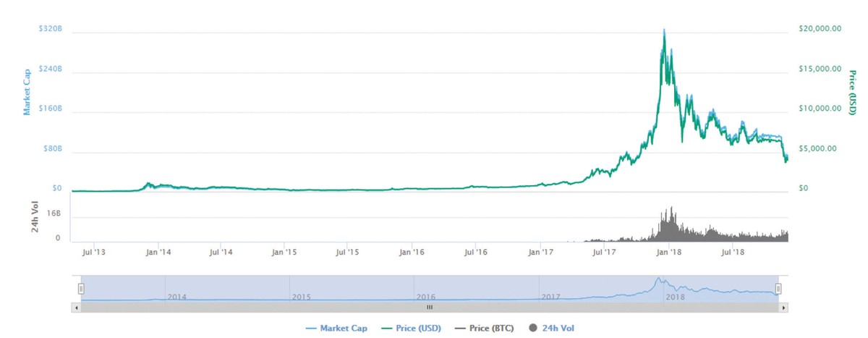This screenshot has width=868, height=338.
Task: Toggle the Price (USD) legend series
Action: 417,329
